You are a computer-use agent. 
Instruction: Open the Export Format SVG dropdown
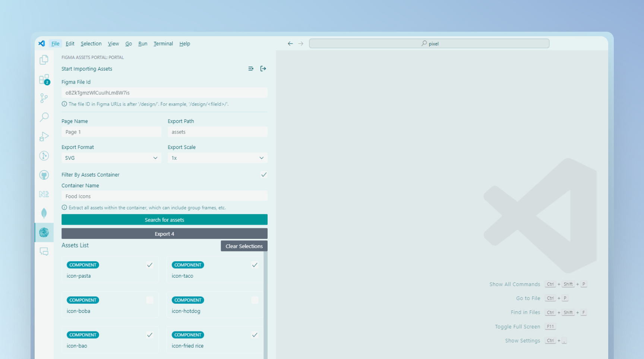click(x=111, y=158)
